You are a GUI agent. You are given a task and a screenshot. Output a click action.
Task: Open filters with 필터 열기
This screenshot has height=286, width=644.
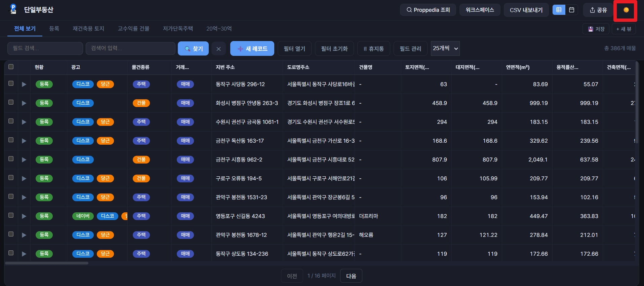coord(294,49)
